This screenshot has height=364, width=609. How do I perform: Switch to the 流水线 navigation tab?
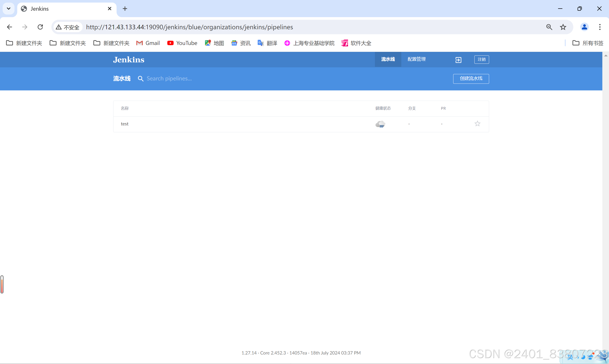[388, 59]
